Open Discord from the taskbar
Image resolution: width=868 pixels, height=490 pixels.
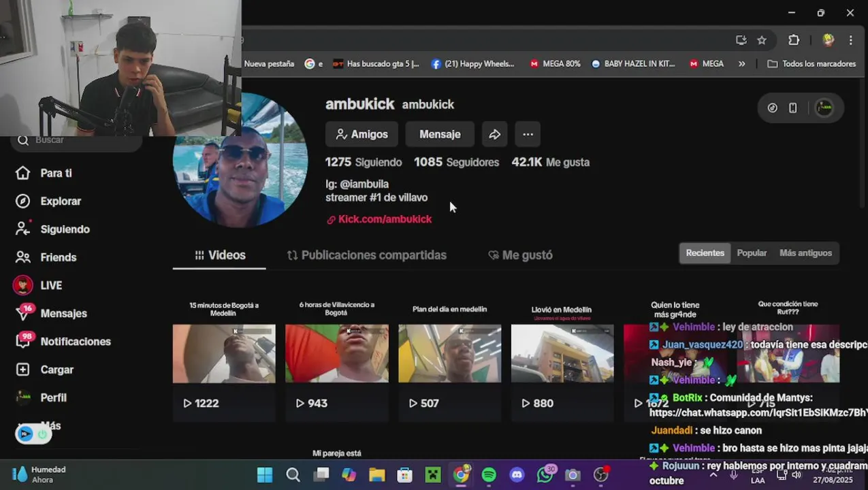(517, 474)
